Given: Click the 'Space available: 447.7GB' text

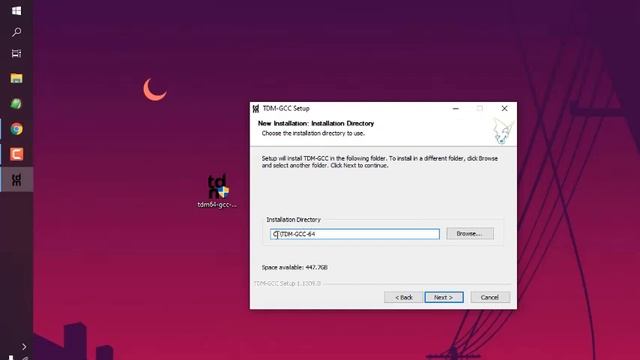Looking at the screenshot, I should click(x=295, y=267).
